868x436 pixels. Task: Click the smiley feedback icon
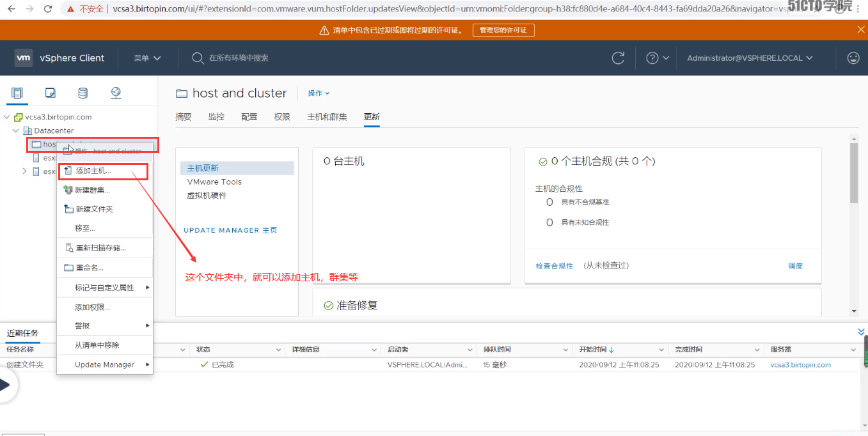853,58
